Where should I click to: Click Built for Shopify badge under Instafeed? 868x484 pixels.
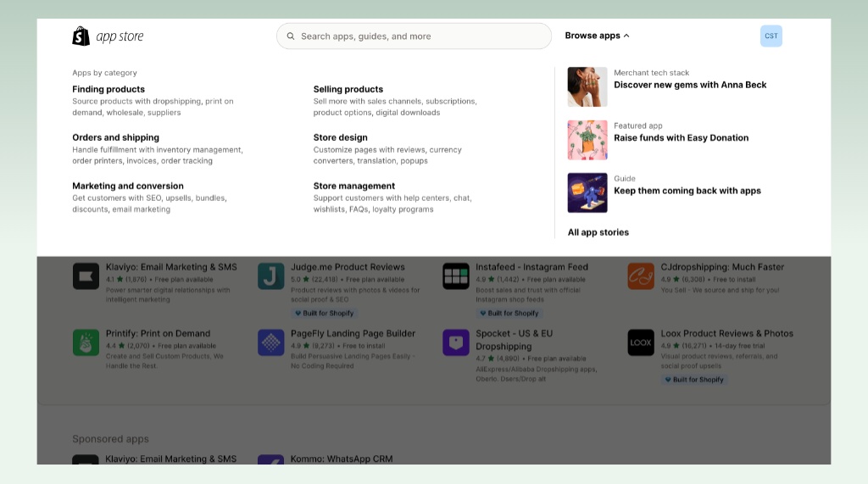pos(509,314)
